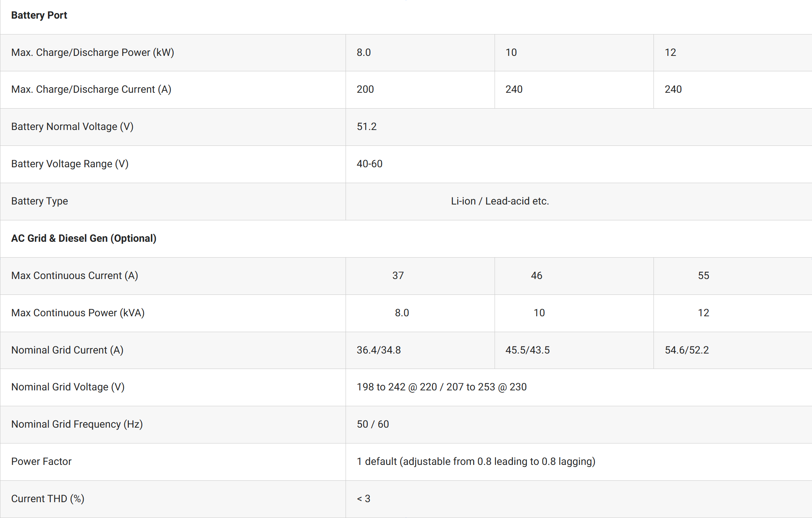Image resolution: width=812 pixels, height=518 pixels.
Task: Click the 40-60 voltage range value
Action: (x=369, y=164)
